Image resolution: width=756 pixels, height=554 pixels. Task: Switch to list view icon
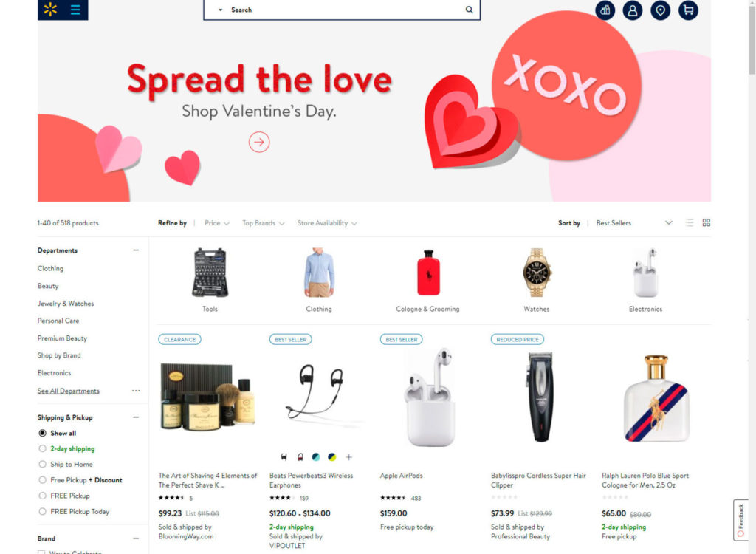(690, 222)
